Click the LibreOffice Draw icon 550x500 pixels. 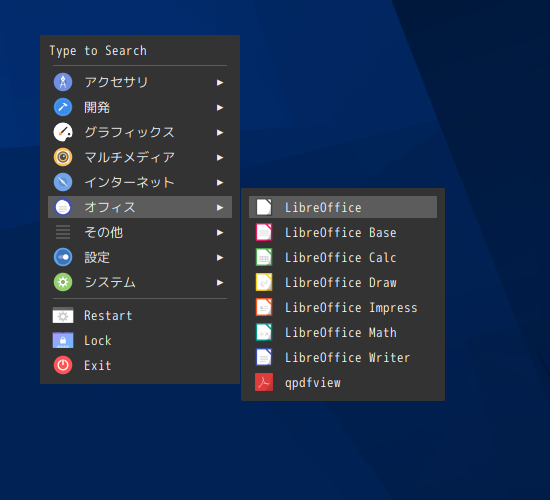264,282
